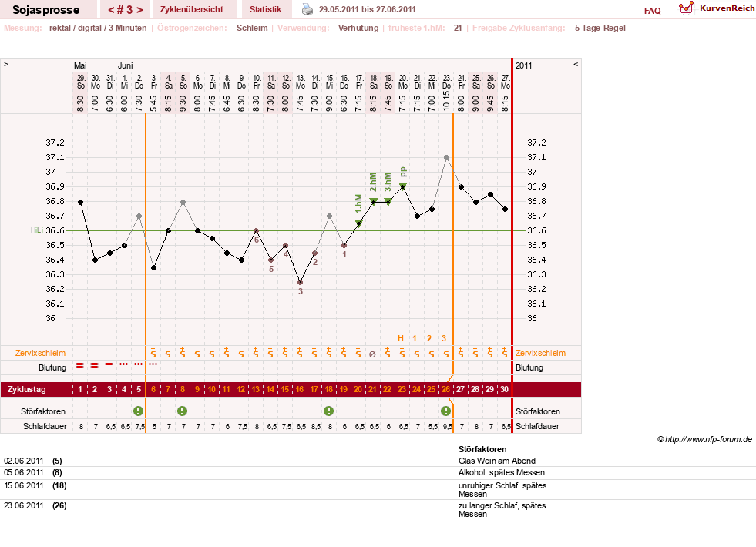The image size is (756, 547).
Task: Click the 'zu langer Schlaf, spätes Messen' note
Action: (502, 510)
